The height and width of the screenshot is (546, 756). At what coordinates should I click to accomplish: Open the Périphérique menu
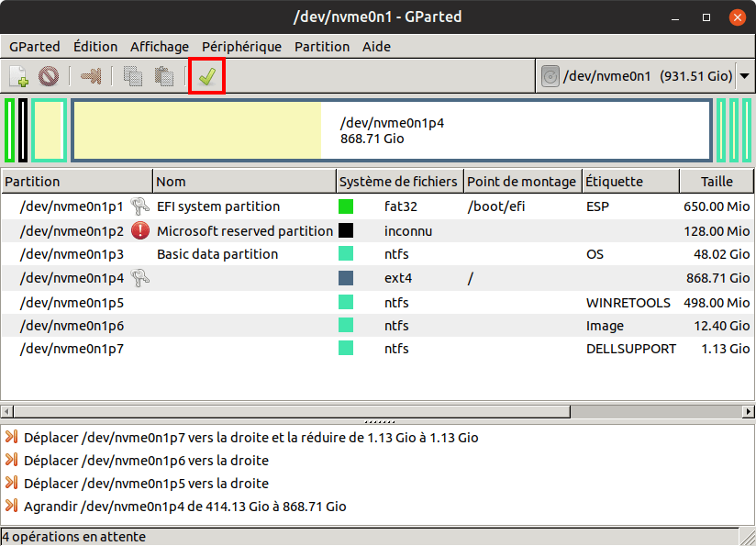tap(242, 47)
